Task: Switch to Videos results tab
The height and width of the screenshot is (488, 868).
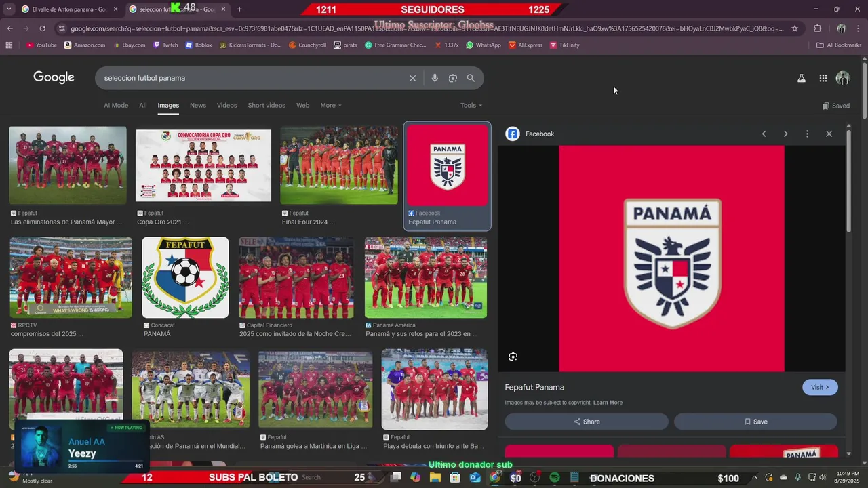Action: [x=227, y=106]
